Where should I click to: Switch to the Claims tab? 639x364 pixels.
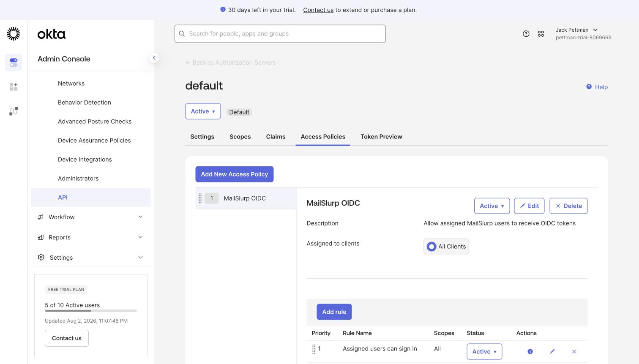[276, 137]
